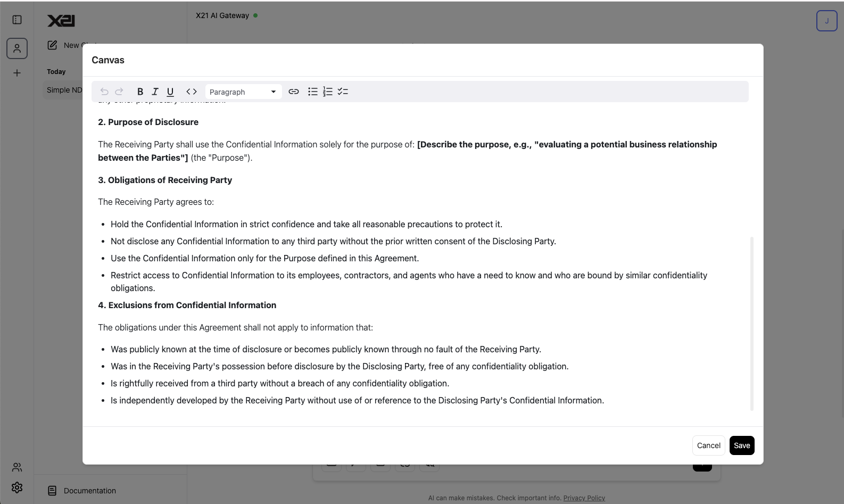This screenshot has width=844, height=504.
Task: Open the Paragraph style dropdown
Action: [243, 92]
